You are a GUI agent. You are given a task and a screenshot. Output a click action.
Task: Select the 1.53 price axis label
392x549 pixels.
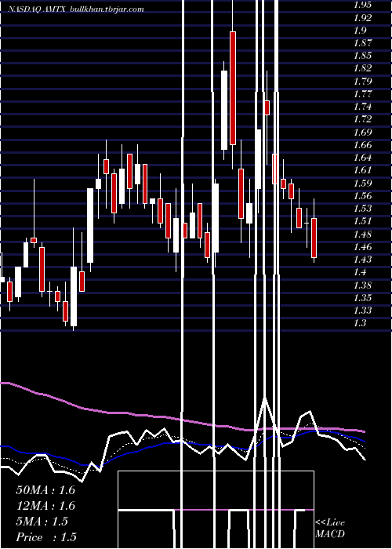362,209
